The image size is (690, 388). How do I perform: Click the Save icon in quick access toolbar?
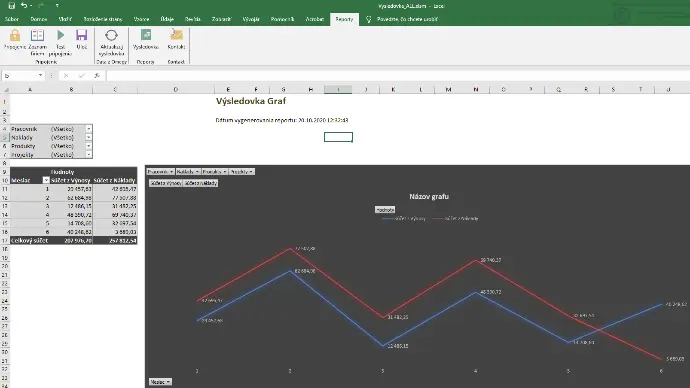(x=12, y=6)
